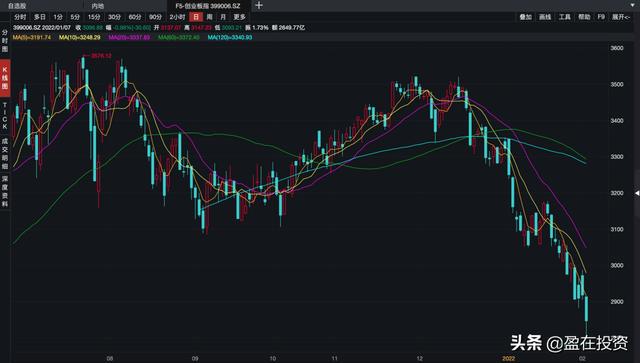Open the 工具 tools menu

564,17
